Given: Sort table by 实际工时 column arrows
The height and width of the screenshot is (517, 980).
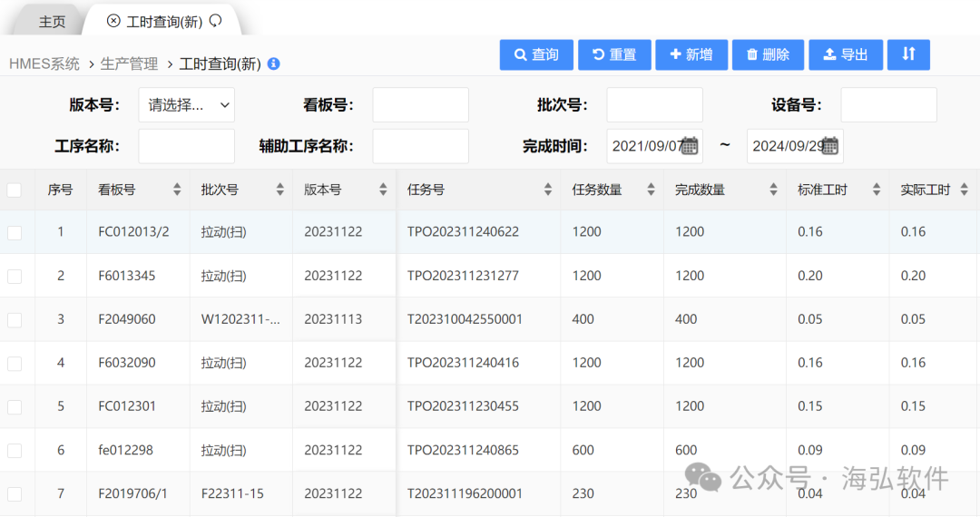Looking at the screenshot, I should [965, 190].
